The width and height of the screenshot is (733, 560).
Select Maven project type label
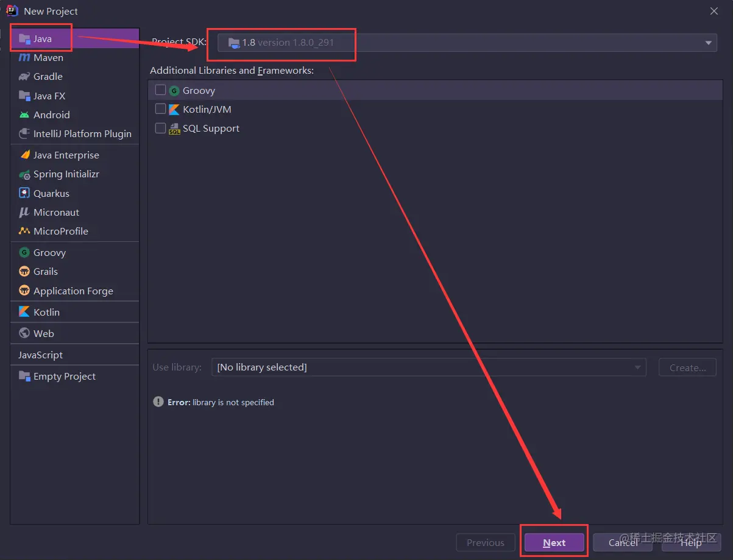[49, 58]
